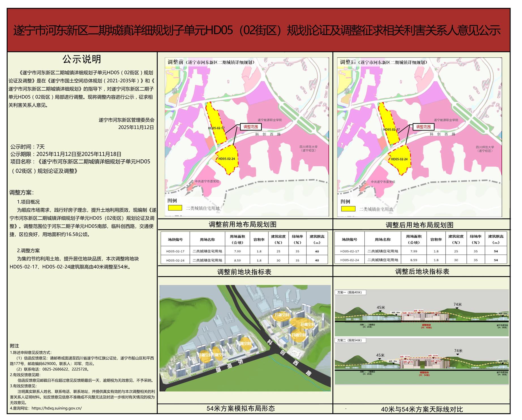522x420 pixels.
Task: Open the 方案一（限高40米）skyline image
Action: pyautogui.click(x=422, y=313)
